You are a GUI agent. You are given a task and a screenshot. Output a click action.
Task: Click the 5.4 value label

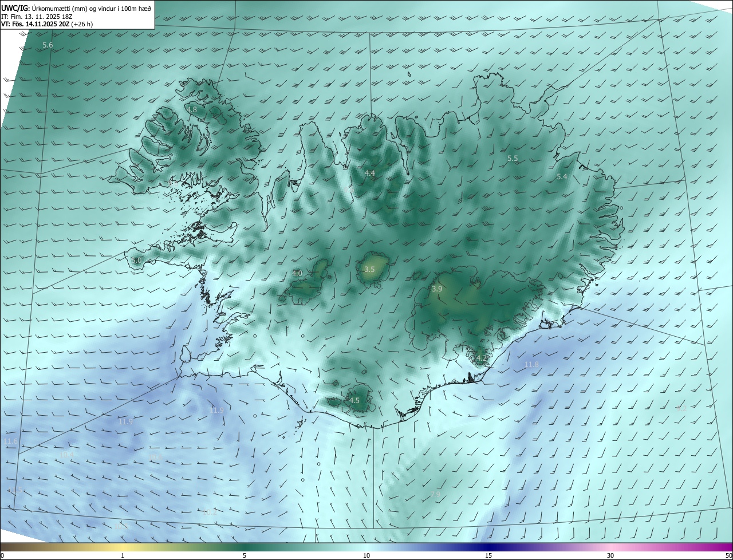tap(562, 177)
